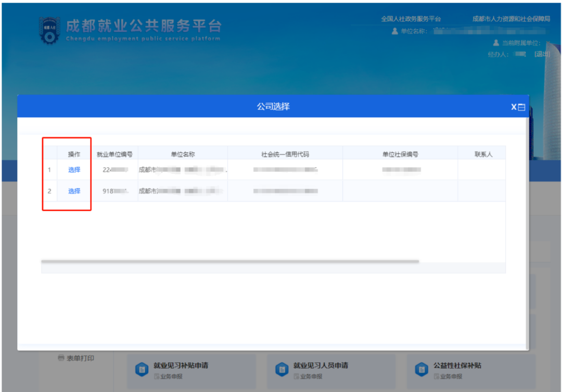Click the 操作 column header
The height and width of the screenshot is (392, 562).
click(74, 154)
